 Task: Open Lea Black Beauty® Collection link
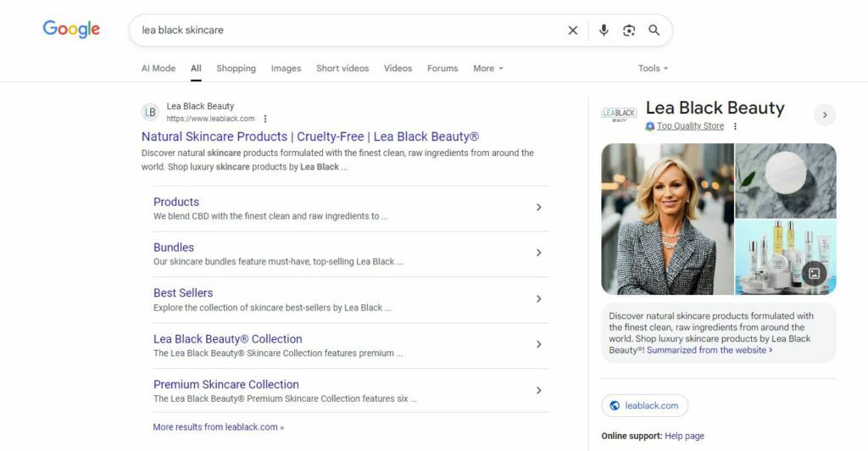point(227,338)
